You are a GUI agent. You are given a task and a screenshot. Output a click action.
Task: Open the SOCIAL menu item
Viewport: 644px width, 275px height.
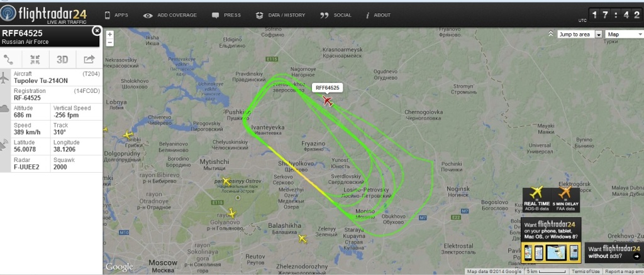pos(336,15)
